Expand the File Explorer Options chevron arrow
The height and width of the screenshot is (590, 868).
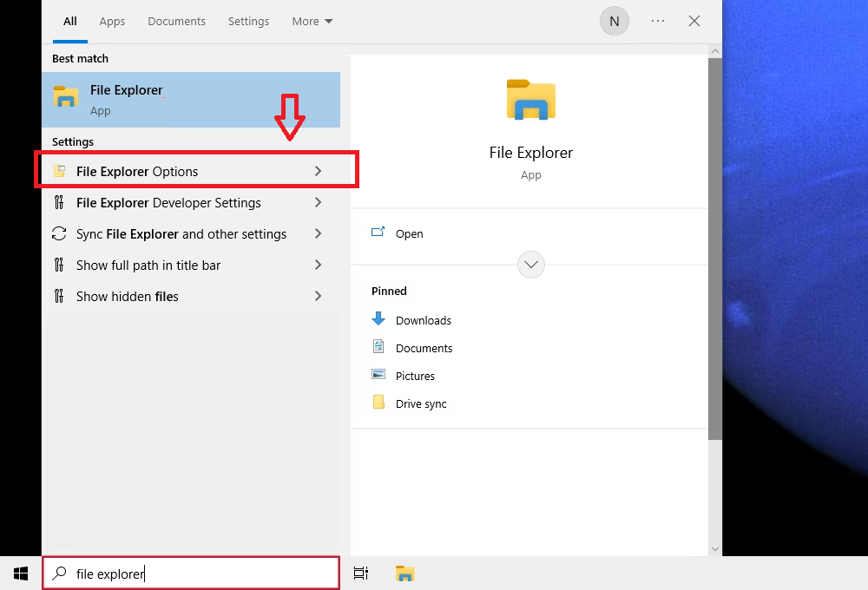click(x=318, y=172)
